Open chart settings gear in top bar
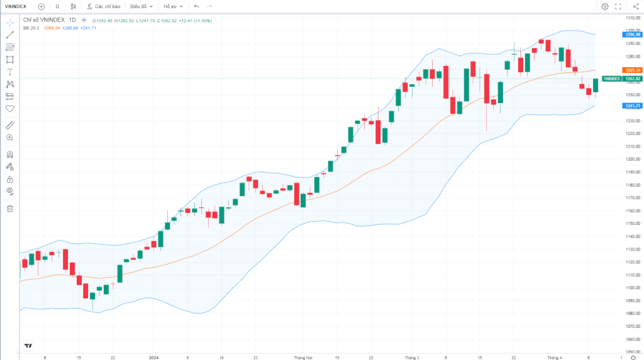This screenshot has height=360, width=644. tap(605, 6)
